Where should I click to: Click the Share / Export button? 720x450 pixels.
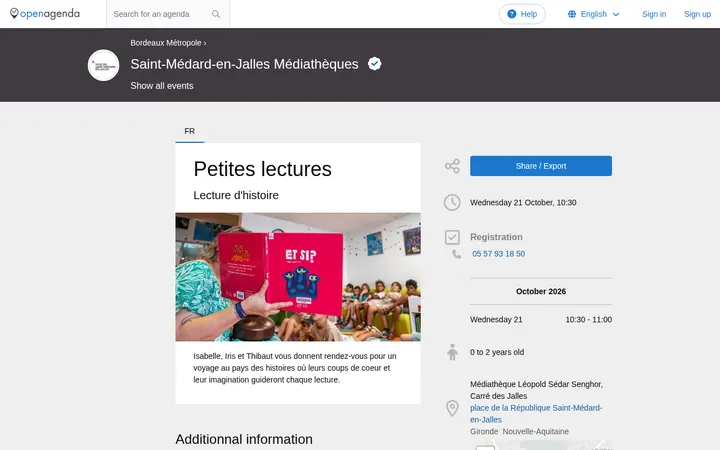(x=541, y=166)
